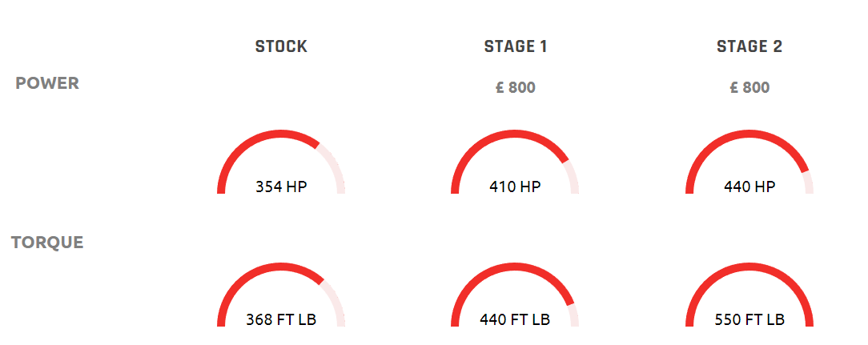Select the STAGE 1 column heading
This screenshot has width=868, height=345.
coord(516,46)
